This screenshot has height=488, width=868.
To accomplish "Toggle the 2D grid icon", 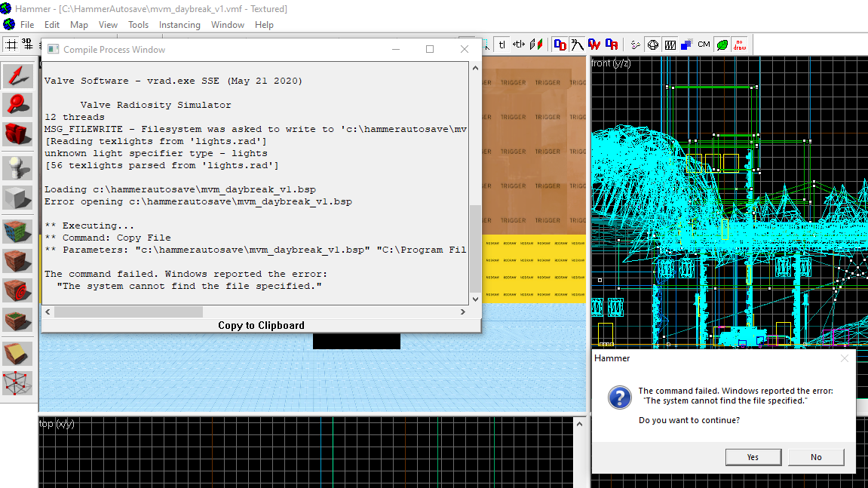I will [11, 45].
